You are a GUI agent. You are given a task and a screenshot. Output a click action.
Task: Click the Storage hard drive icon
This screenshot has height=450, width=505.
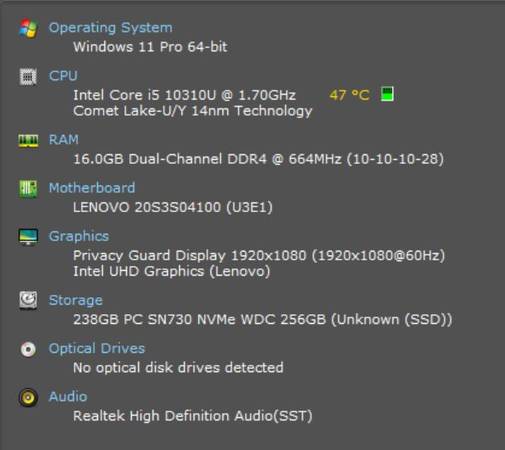pyautogui.click(x=28, y=300)
